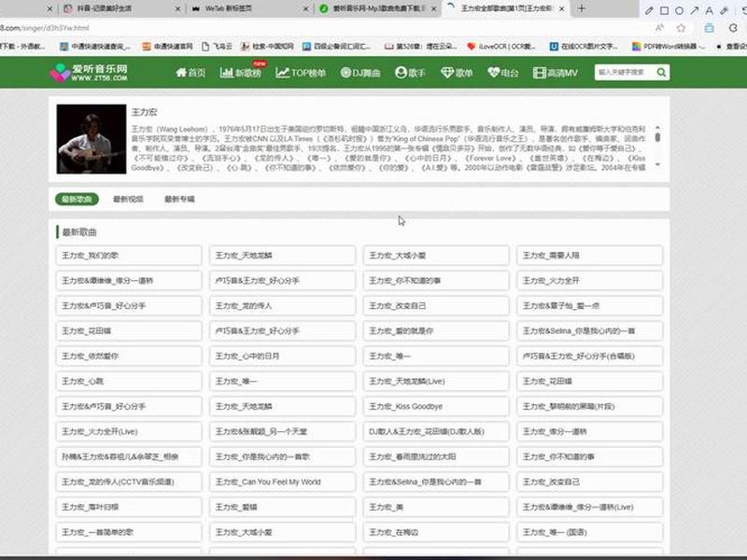
Task: Open the 第526章 bookmark
Action: pos(421,46)
